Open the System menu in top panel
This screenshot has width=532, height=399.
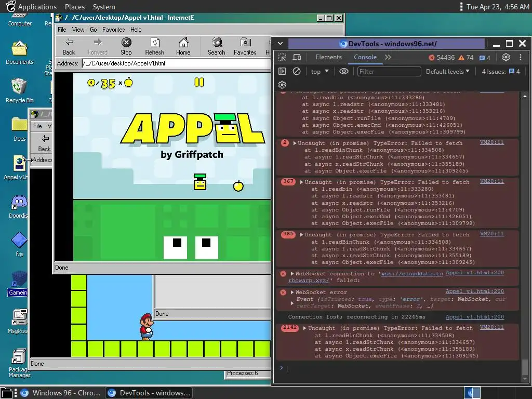(x=104, y=7)
